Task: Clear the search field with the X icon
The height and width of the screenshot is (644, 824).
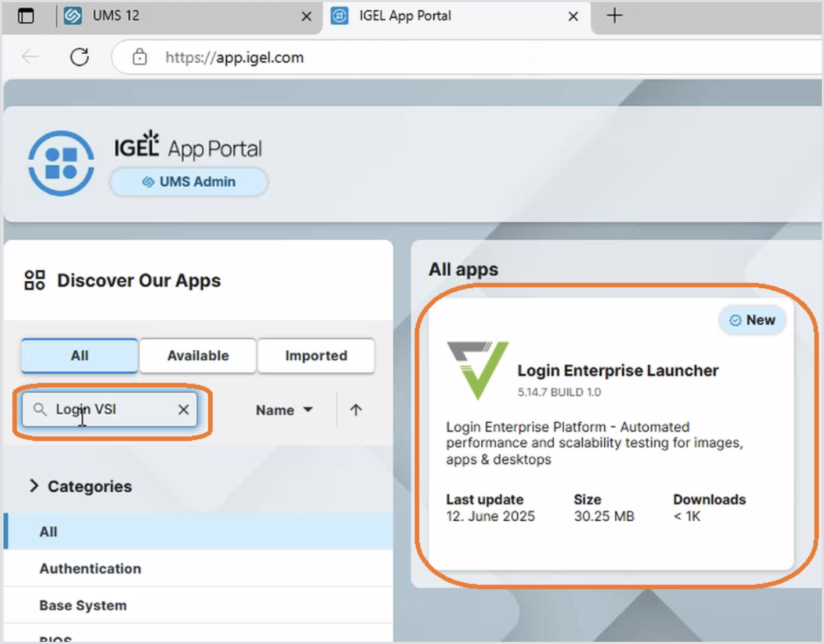Action: point(183,410)
